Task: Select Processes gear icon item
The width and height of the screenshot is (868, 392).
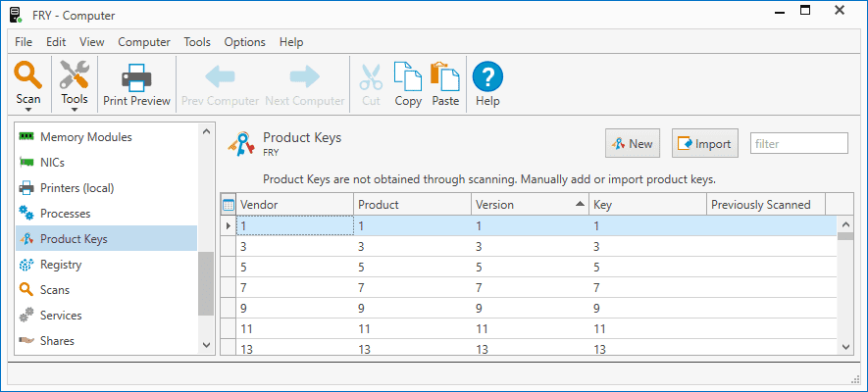Action: tap(26, 213)
